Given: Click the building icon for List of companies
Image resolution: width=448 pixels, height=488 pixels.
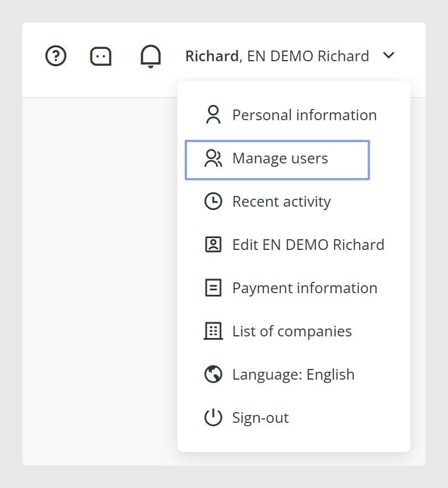Looking at the screenshot, I should pyautogui.click(x=213, y=331).
